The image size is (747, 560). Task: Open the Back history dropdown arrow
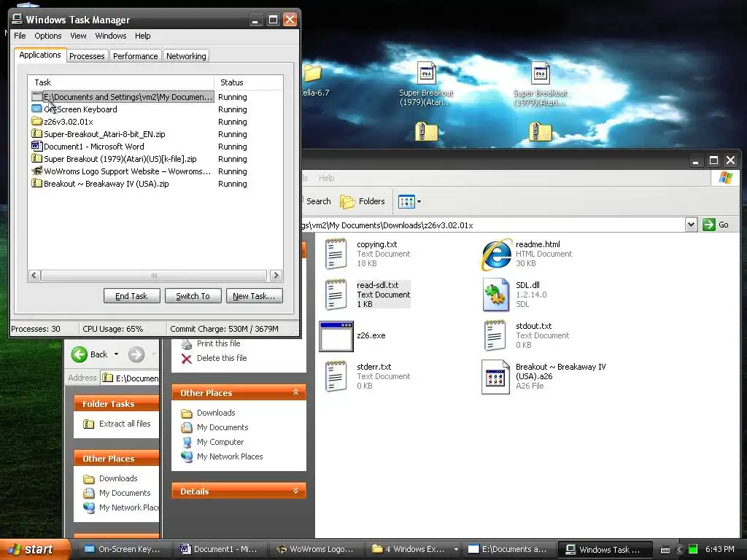tap(116, 354)
